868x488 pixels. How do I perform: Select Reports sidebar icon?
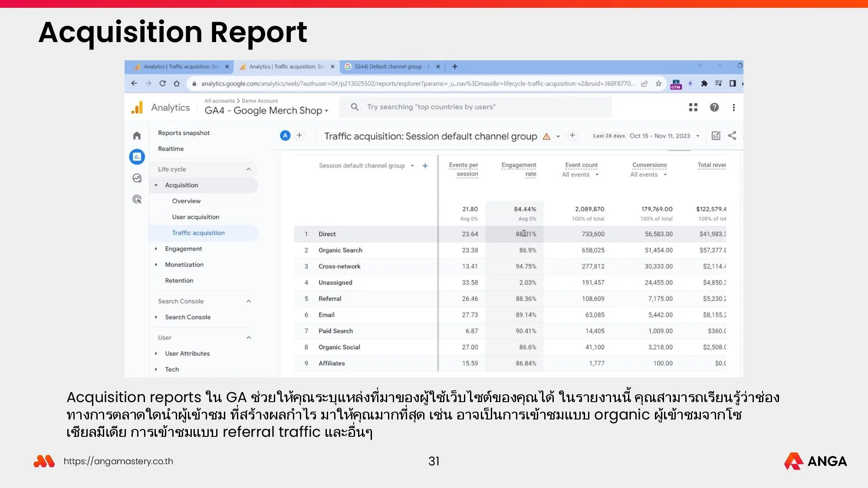pyautogui.click(x=137, y=157)
